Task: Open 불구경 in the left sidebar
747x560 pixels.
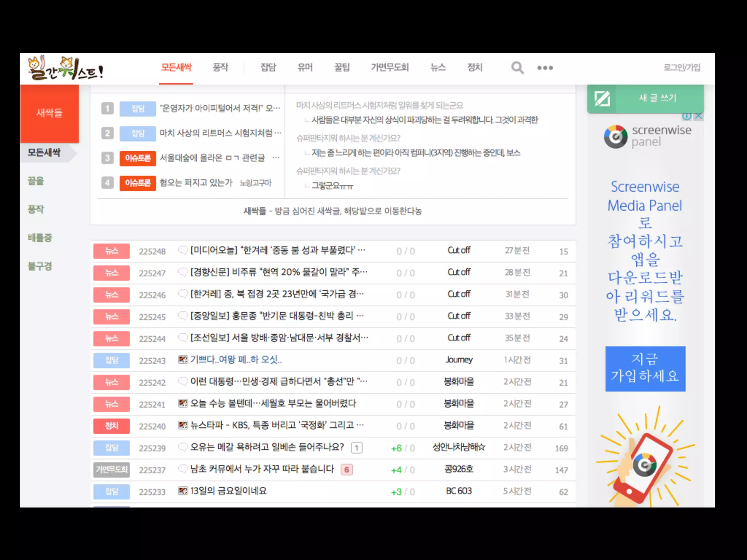Action: click(40, 266)
